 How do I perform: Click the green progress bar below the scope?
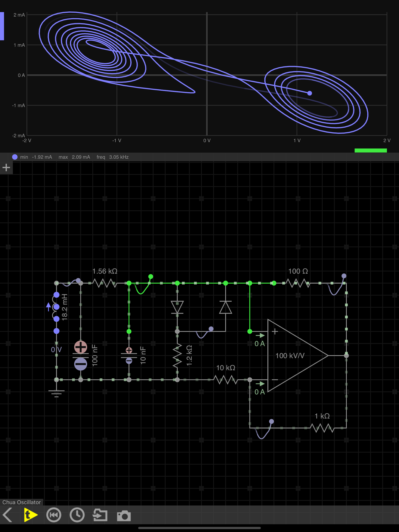pos(371,150)
